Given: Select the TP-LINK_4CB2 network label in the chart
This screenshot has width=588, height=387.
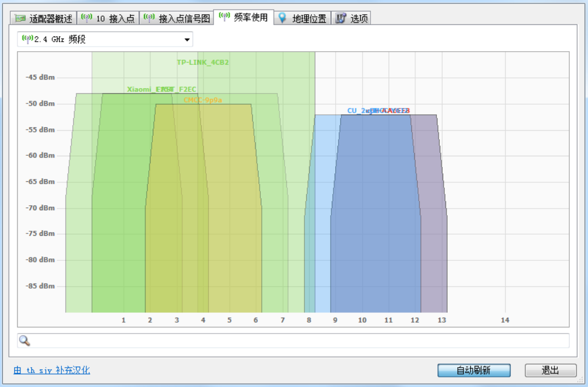Looking at the screenshot, I should point(203,63).
